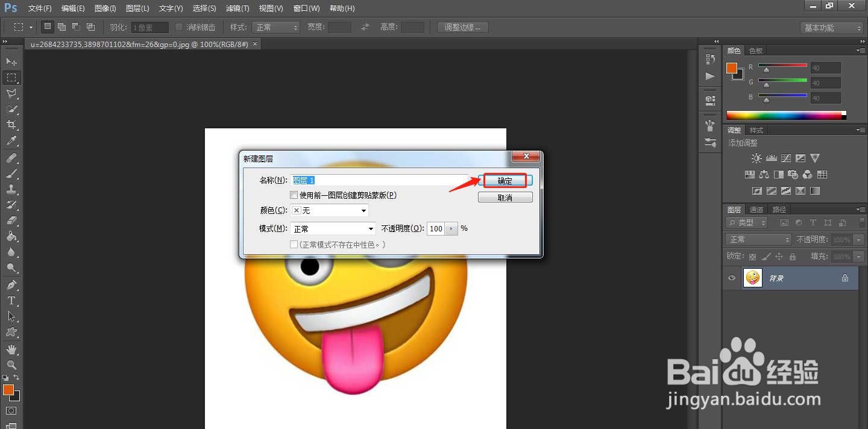
Task: Select the Healing Brush tool
Action: coord(11,158)
